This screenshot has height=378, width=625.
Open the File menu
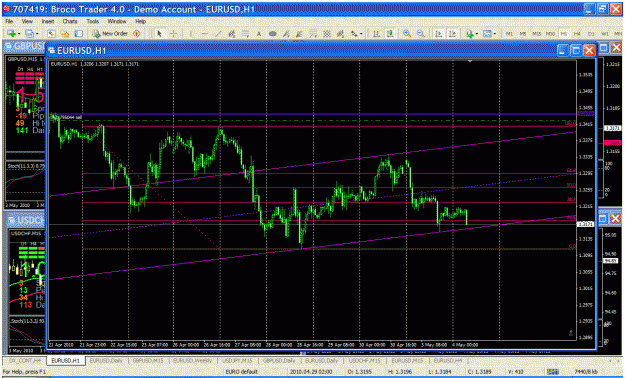9,22
